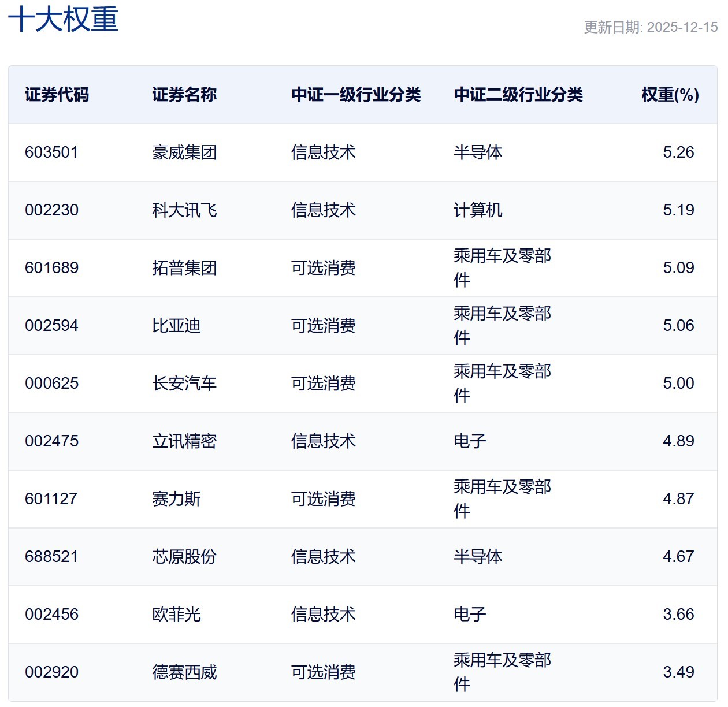This screenshot has width=728, height=707.
Task: Click 德赛西威 stock name
Action: pos(184,672)
